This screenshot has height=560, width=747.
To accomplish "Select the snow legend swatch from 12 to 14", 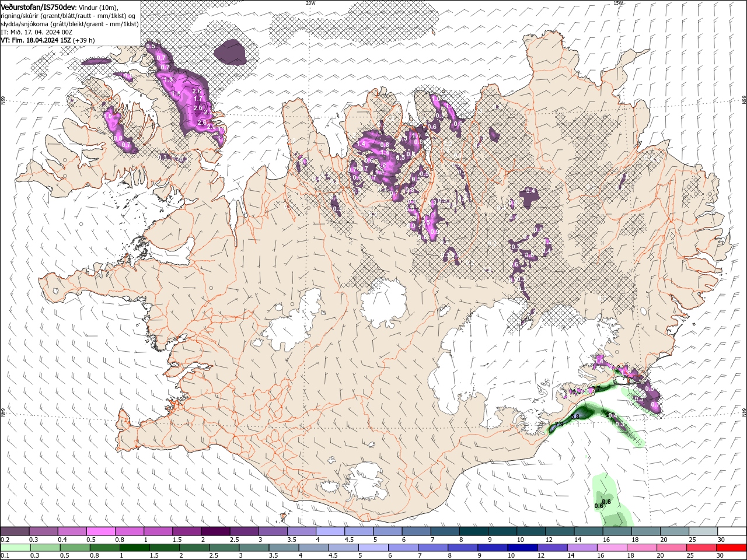I will point(560,531).
